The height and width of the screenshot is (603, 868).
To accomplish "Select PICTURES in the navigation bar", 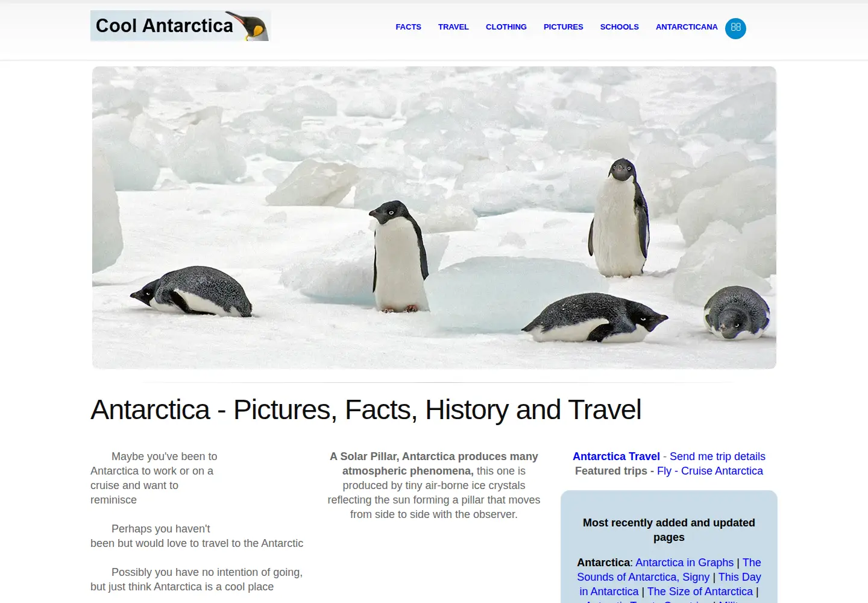I will [563, 27].
